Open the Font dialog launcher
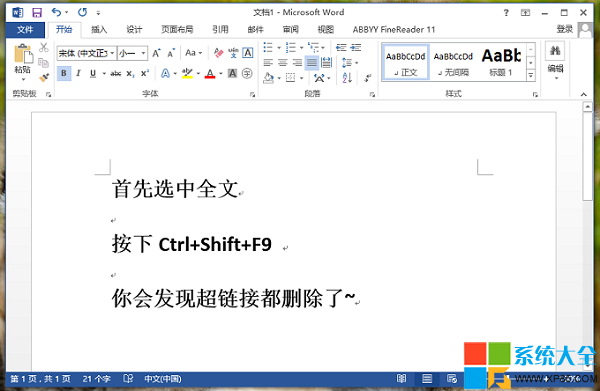Viewport: 600px width, 391px height. pos(252,94)
